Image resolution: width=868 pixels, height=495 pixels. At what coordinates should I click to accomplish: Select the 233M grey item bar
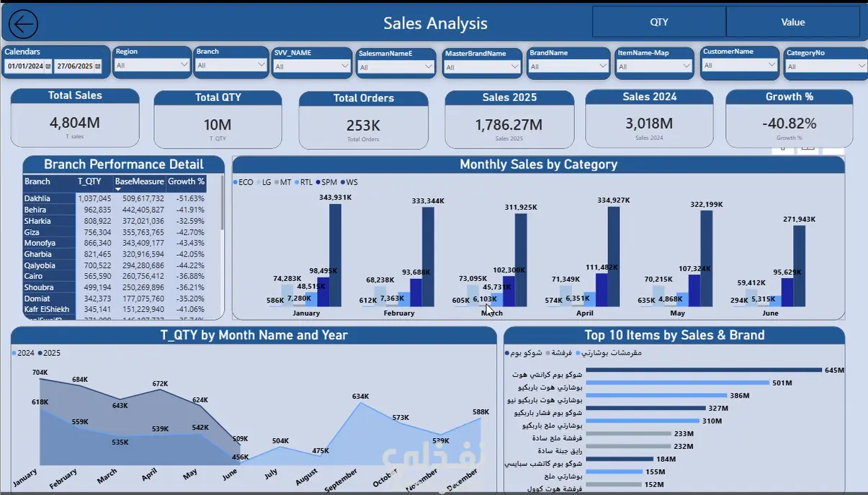[628, 434]
